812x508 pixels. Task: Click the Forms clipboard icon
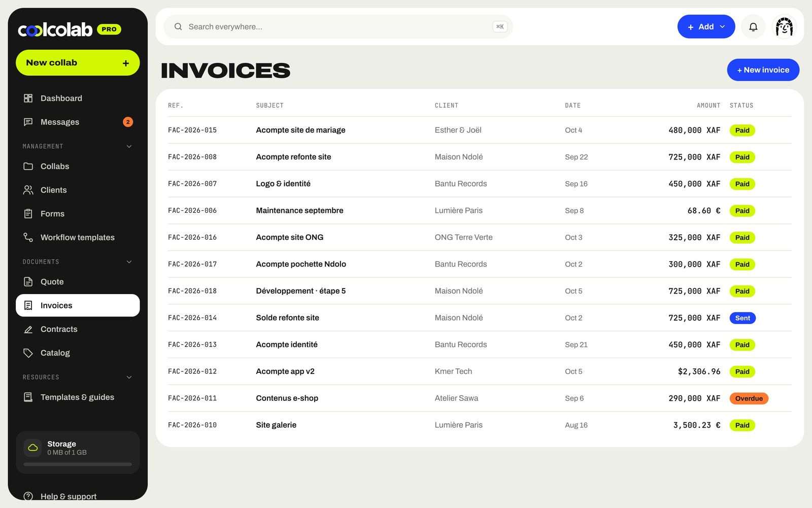(28, 214)
